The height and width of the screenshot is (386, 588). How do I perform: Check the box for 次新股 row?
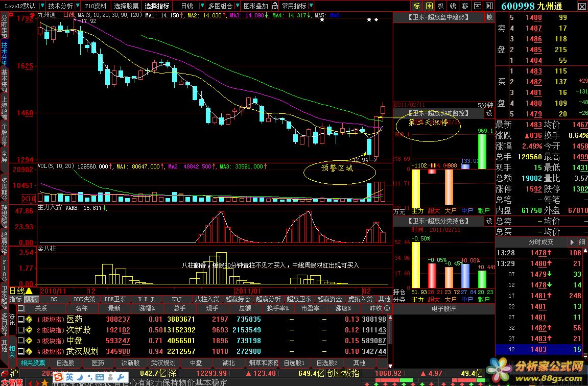21,330
